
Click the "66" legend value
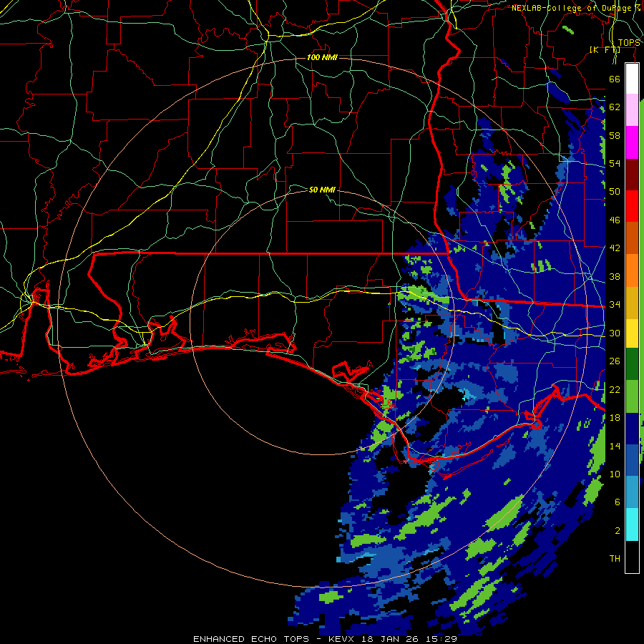615,79
